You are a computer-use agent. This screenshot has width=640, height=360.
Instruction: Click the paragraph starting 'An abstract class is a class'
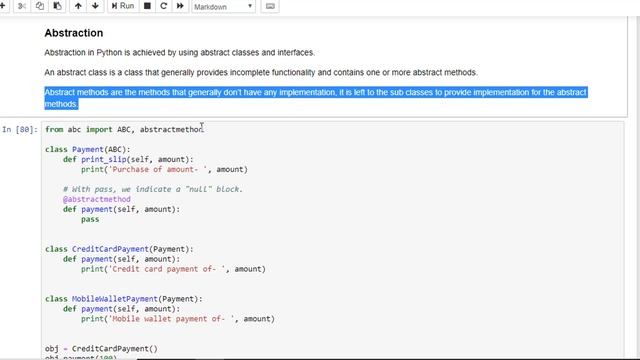(x=261, y=73)
